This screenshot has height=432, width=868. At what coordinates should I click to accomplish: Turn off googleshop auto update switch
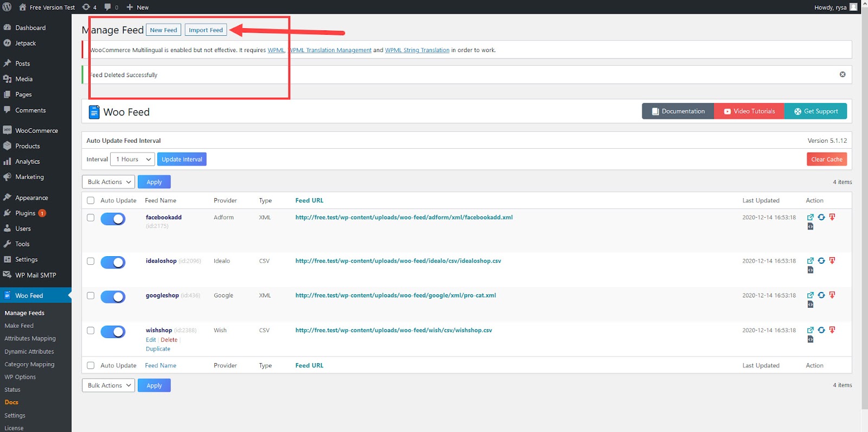[x=113, y=297]
